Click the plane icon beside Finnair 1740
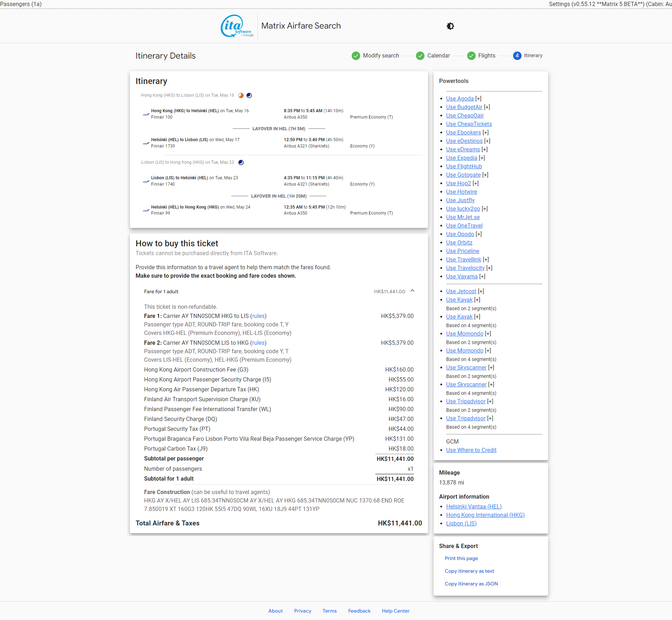This screenshot has height=620, width=672. [x=145, y=181]
